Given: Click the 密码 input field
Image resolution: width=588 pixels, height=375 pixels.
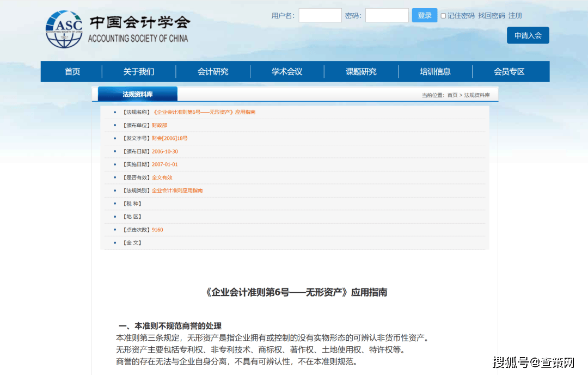Looking at the screenshot, I should [387, 16].
